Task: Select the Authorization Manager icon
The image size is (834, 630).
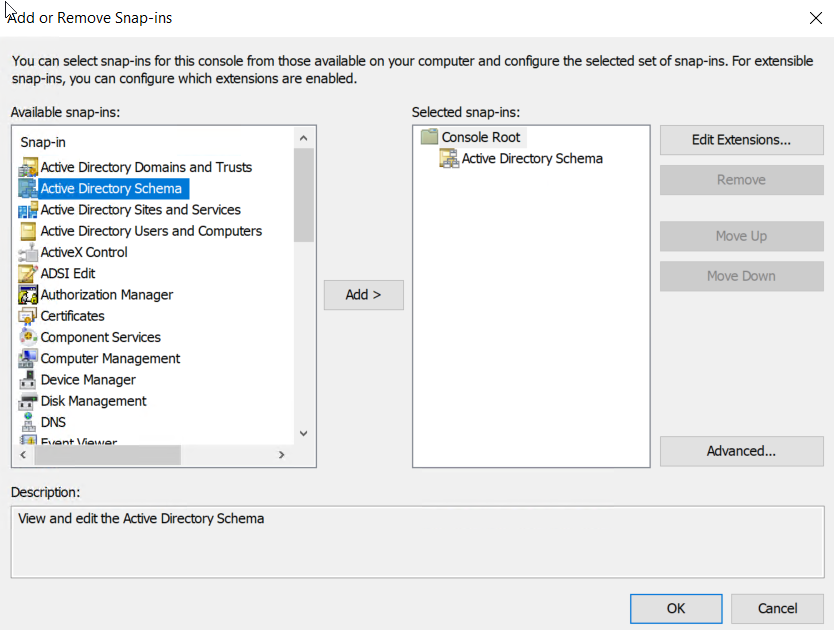Action: [28, 295]
